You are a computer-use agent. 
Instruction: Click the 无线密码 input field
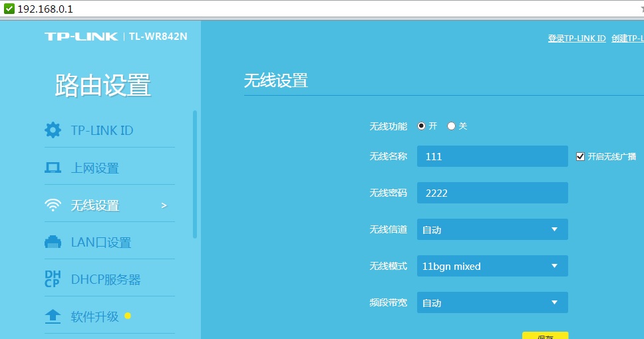point(492,193)
